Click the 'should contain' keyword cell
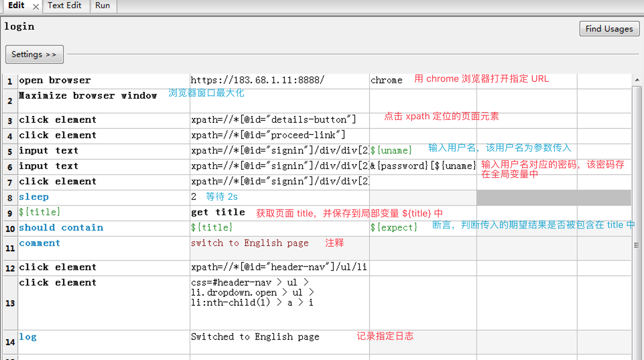This screenshot has width=644, height=360. point(104,229)
